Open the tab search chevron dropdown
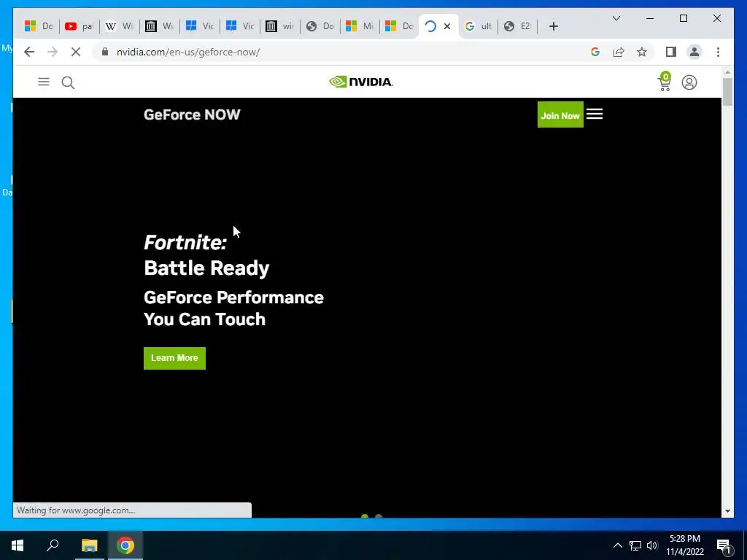This screenshot has width=747, height=560. [616, 18]
